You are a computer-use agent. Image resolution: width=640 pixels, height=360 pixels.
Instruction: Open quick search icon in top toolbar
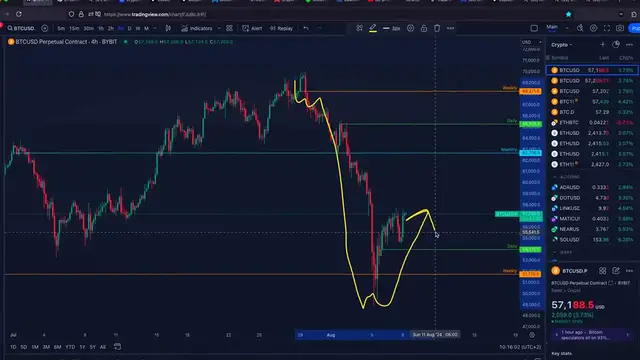tap(580, 28)
